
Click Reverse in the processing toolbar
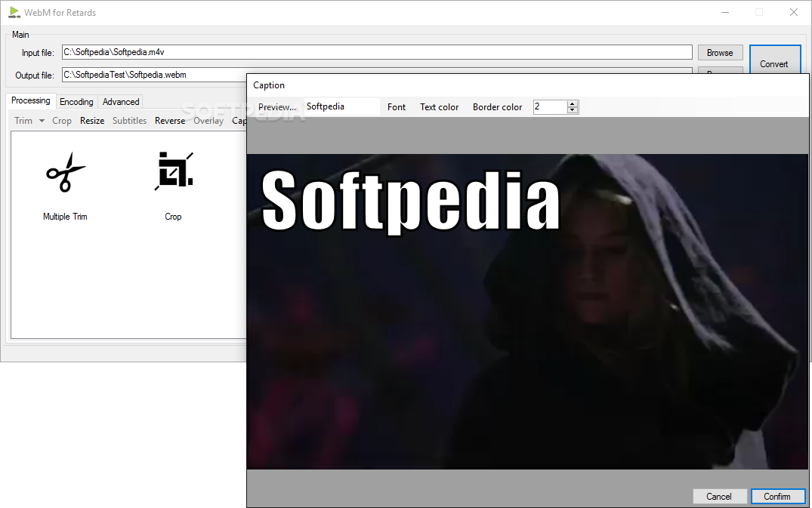[x=170, y=121]
